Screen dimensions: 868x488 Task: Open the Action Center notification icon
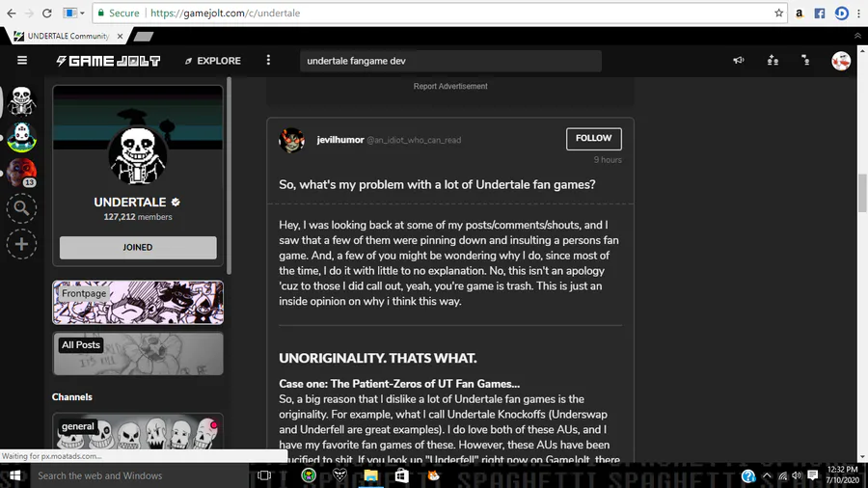(x=813, y=475)
